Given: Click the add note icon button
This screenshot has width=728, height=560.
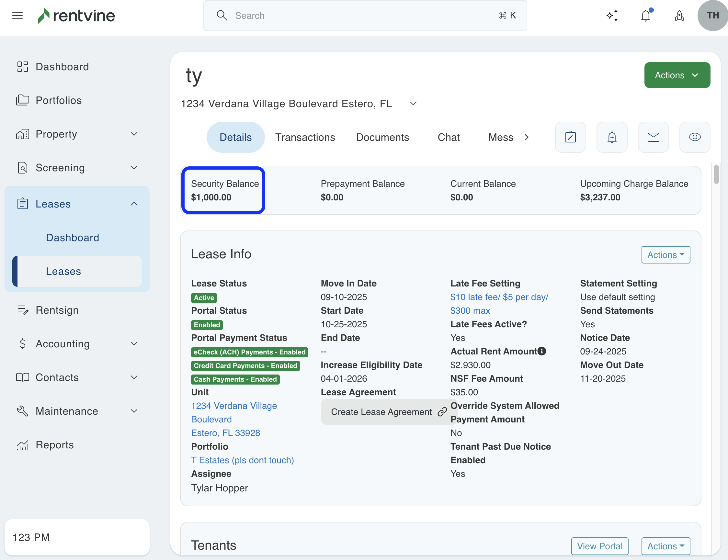Looking at the screenshot, I should 570,137.
